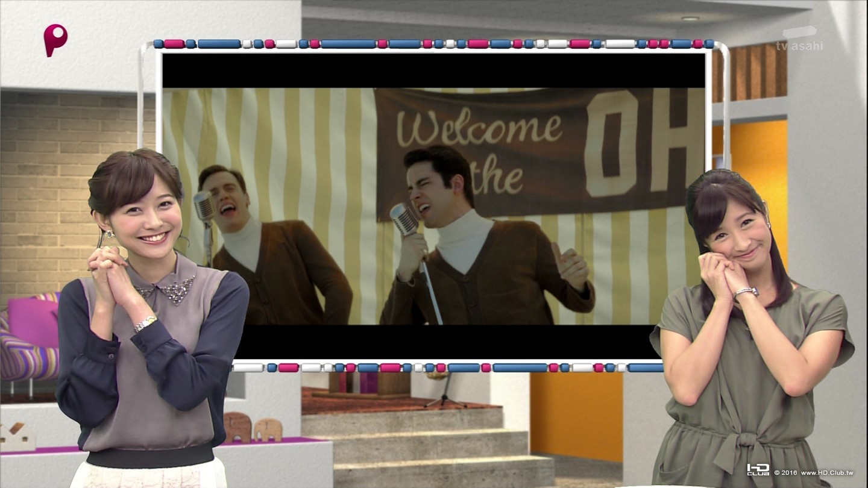Click the jeweled collar on left presenter
The image size is (868, 488).
point(165,289)
